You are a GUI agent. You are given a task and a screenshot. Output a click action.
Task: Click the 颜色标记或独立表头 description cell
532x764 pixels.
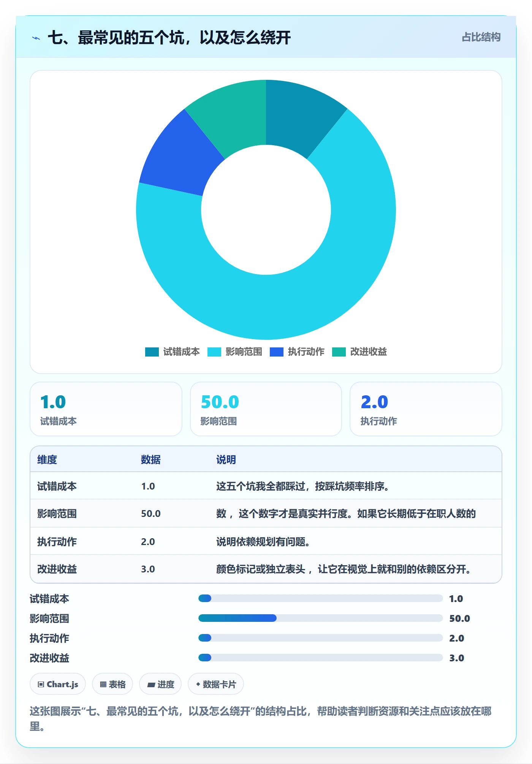point(344,569)
